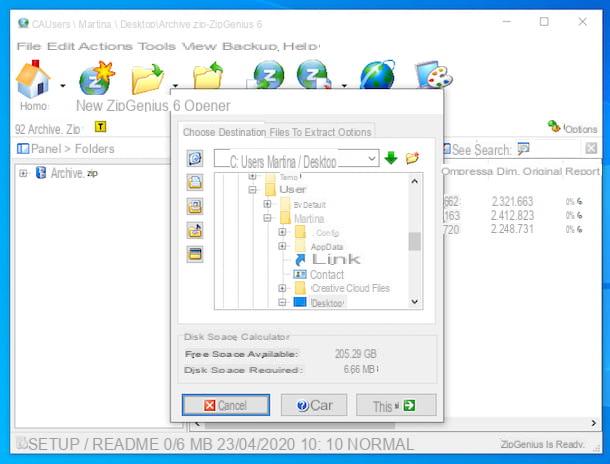Open the Backup menu
This screenshot has height=464, width=610.
tap(251, 46)
